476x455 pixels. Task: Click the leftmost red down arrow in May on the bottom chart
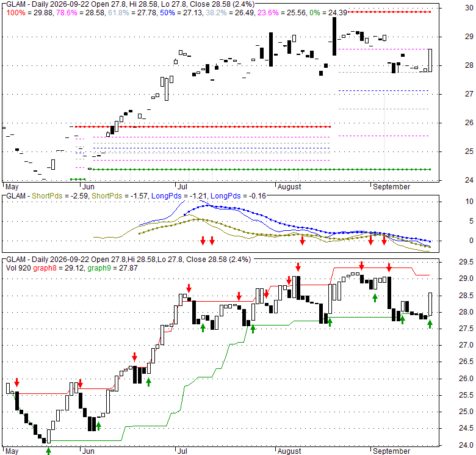tap(16, 382)
